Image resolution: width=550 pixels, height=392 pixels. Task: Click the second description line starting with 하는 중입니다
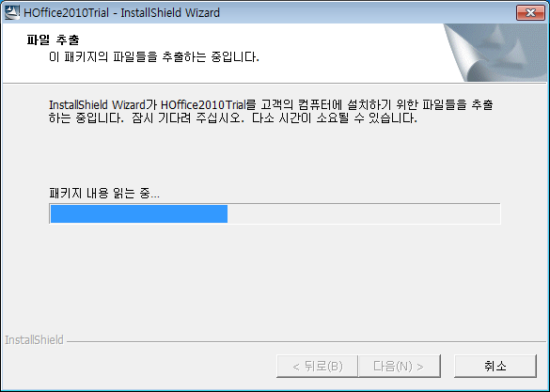point(233,118)
